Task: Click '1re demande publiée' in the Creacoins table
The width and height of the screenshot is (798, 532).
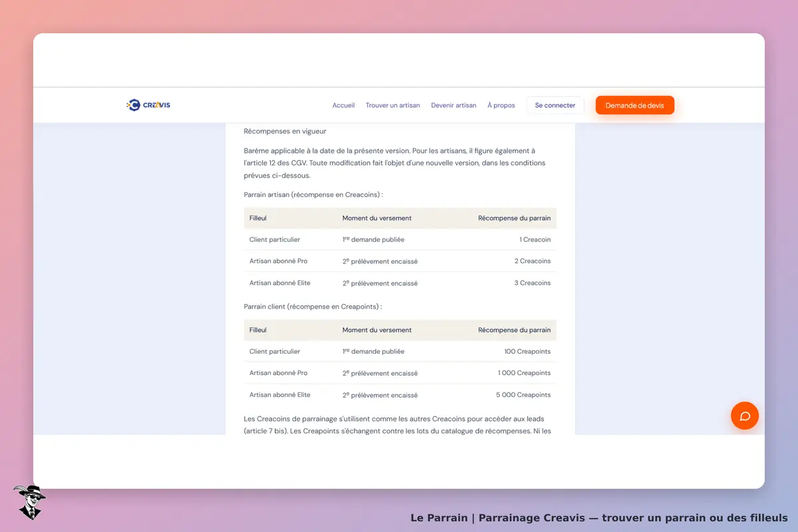Action: pos(373,239)
